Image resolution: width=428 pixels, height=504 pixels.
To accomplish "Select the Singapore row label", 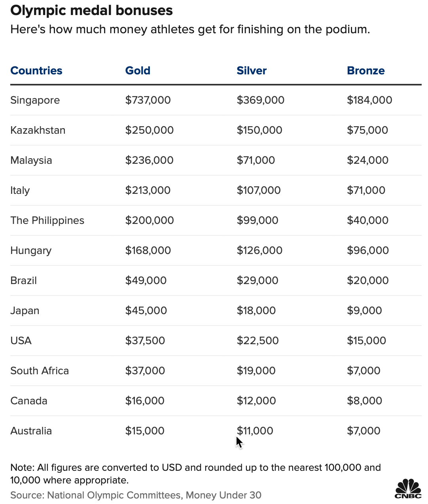I will 35,100.
